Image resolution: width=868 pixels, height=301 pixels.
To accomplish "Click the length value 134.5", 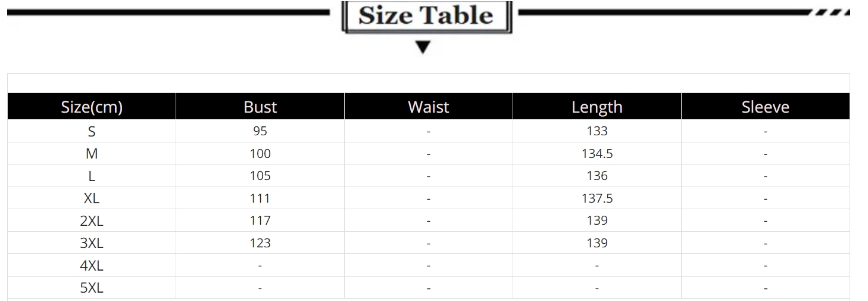I will [597, 154].
